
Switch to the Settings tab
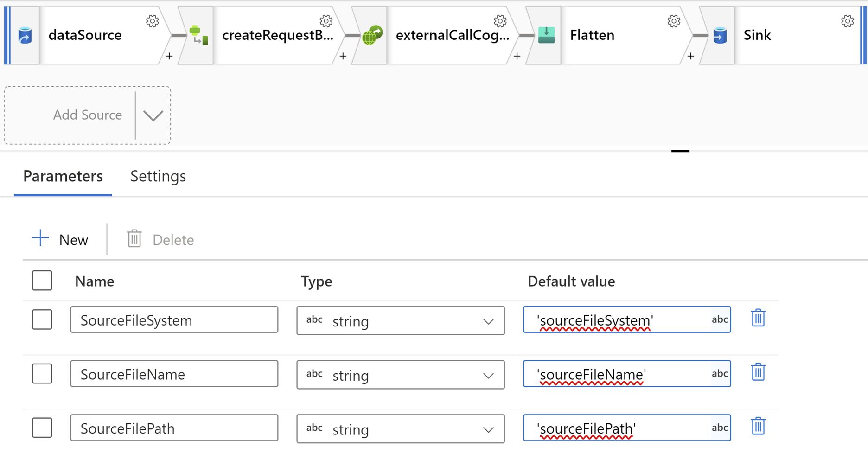[158, 176]
